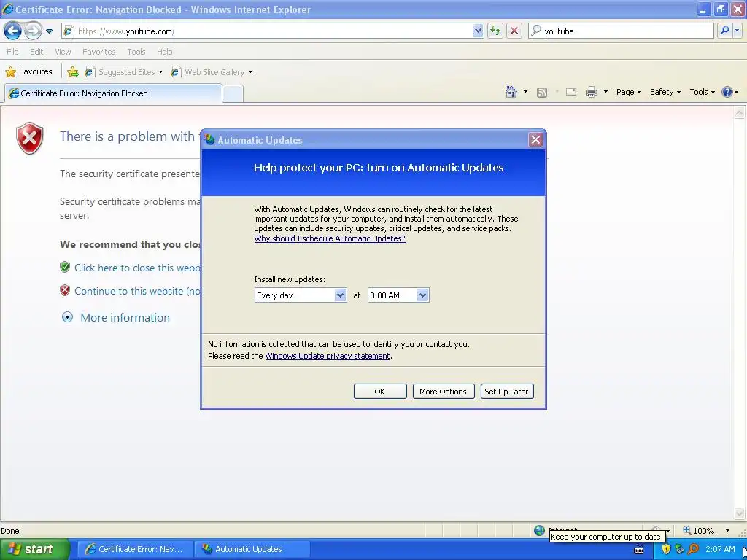Open the Safety command menu
The width and height of the screenshot is (747, 560).
(x=665, y=92)
